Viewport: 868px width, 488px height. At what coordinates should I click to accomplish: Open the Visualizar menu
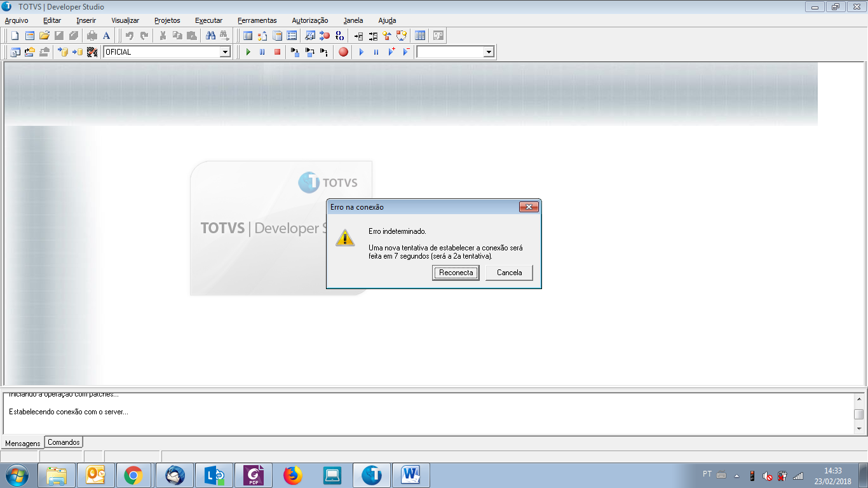pyautogui.click(x=125, y=20)
